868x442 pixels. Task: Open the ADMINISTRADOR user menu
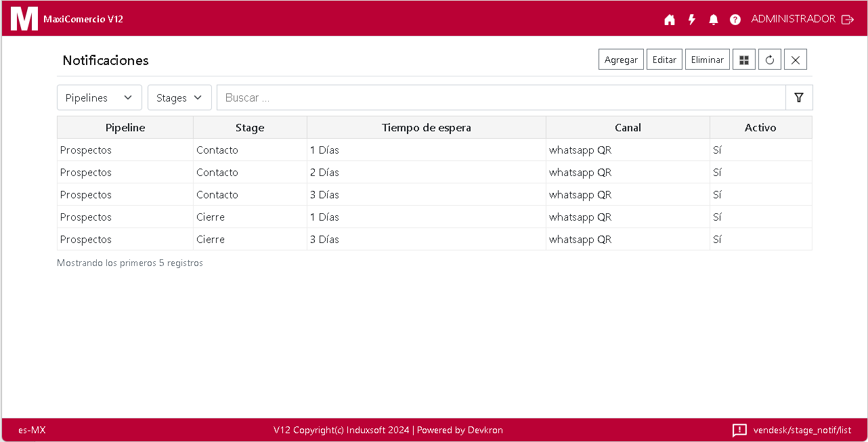tap(793, 19)
